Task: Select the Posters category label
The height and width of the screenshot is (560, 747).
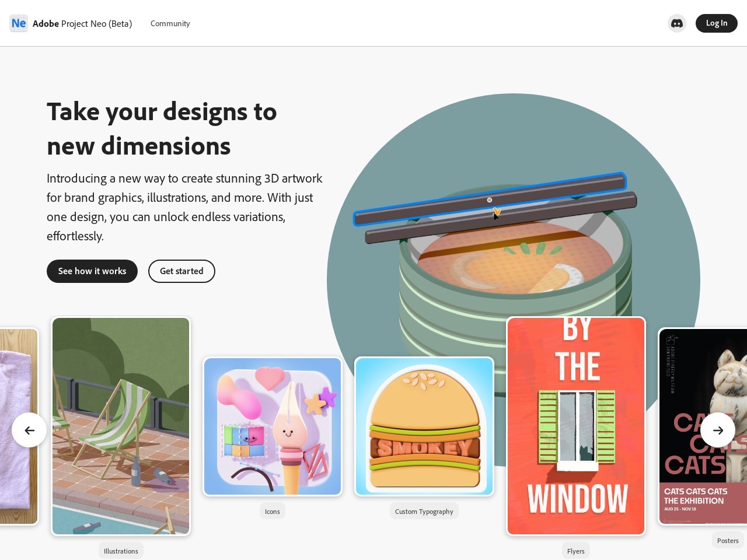Action: (x=728, y=540)
